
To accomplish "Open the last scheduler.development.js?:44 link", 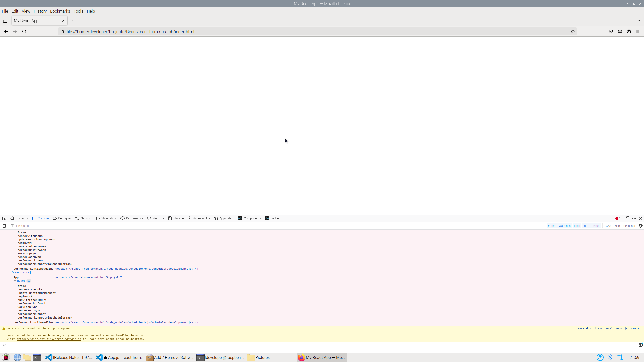I will point(127,323).
